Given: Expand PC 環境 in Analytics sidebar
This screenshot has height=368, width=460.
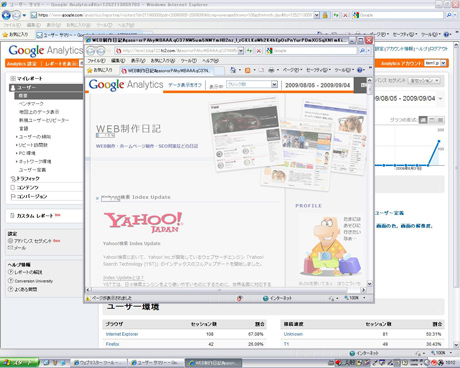Looking at the screenshot, I should (17, 153).
